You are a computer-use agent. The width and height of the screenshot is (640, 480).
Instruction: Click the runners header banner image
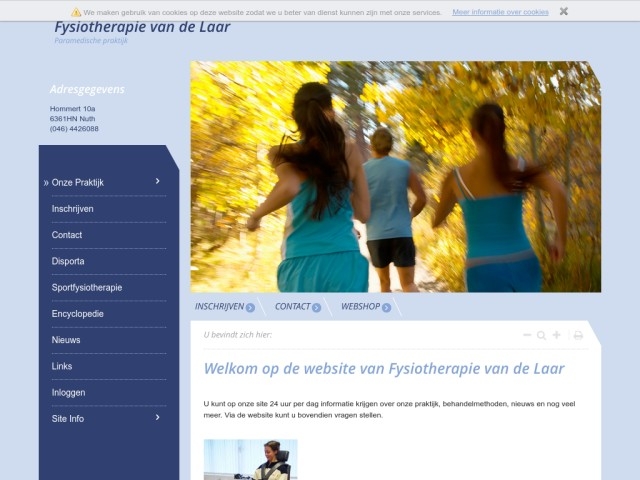tap(396, 177)
